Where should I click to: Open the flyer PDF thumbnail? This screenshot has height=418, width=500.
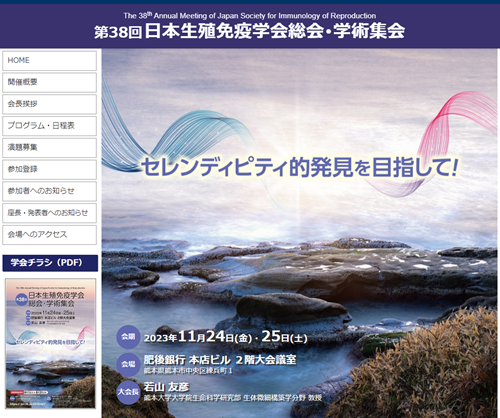pyautogui.click(x=50, y=344)
